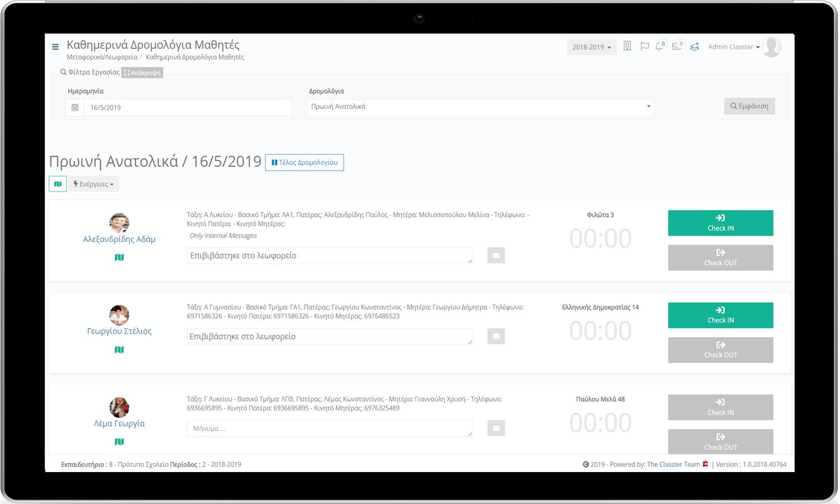Screen dimensions: 840x504
Task: Check IN Λέμα Γεωργία
Action: point(721,407)
